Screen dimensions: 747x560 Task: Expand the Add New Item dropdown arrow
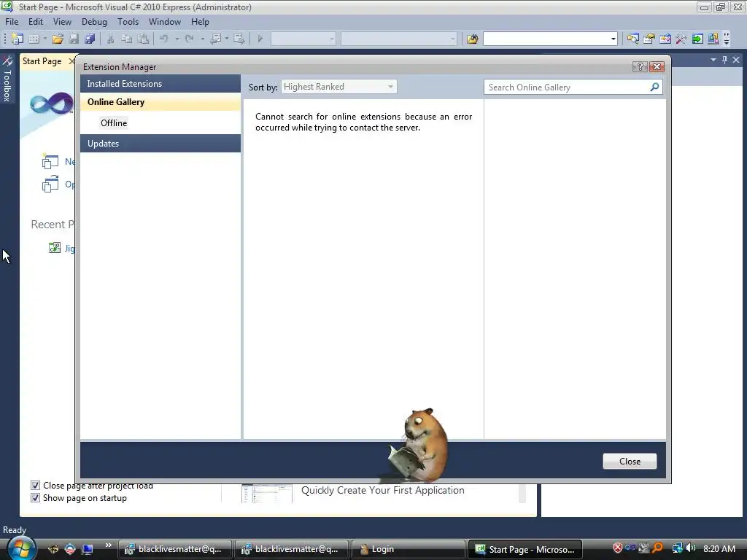[44, 39]
